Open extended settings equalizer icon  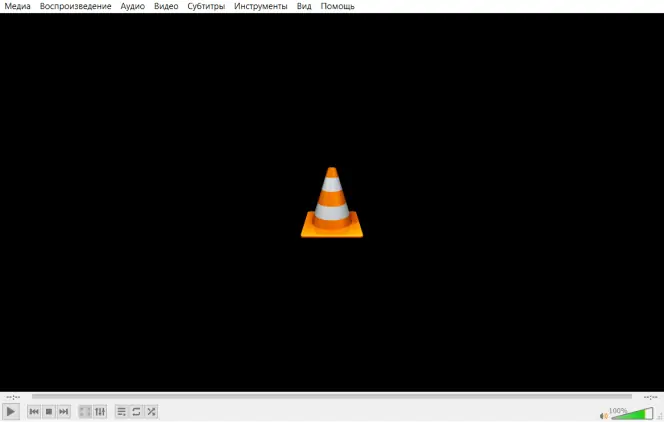coord(100,411)
